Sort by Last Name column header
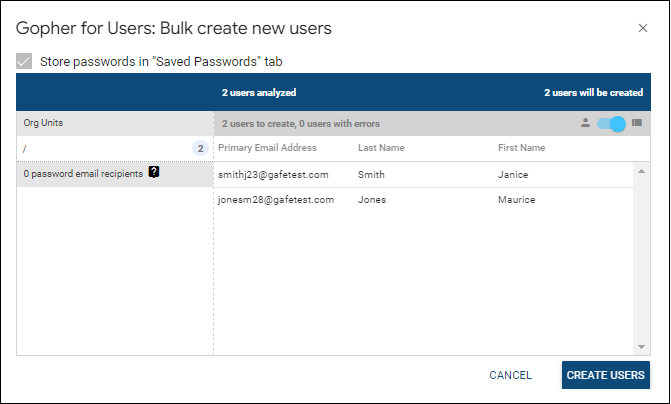 pos(381,148)
